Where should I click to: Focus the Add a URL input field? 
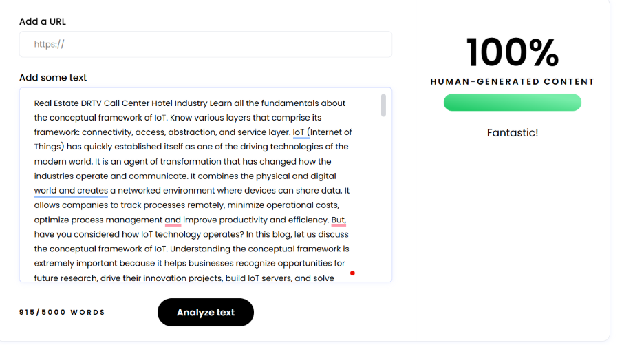point(206,45)
